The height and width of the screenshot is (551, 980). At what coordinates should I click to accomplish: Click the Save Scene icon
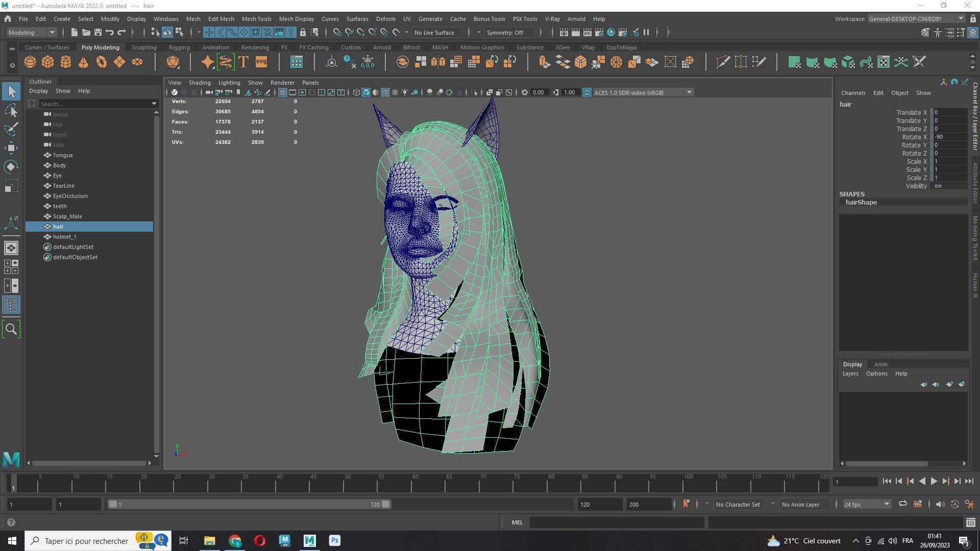click(x=97, y=32)
